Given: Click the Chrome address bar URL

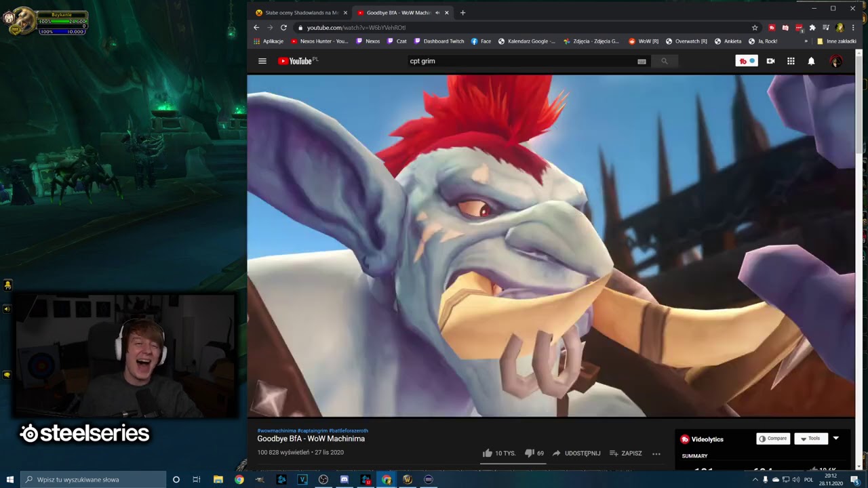Looking at the screenshot, I should pyautogui.click(x=356, y=28).
